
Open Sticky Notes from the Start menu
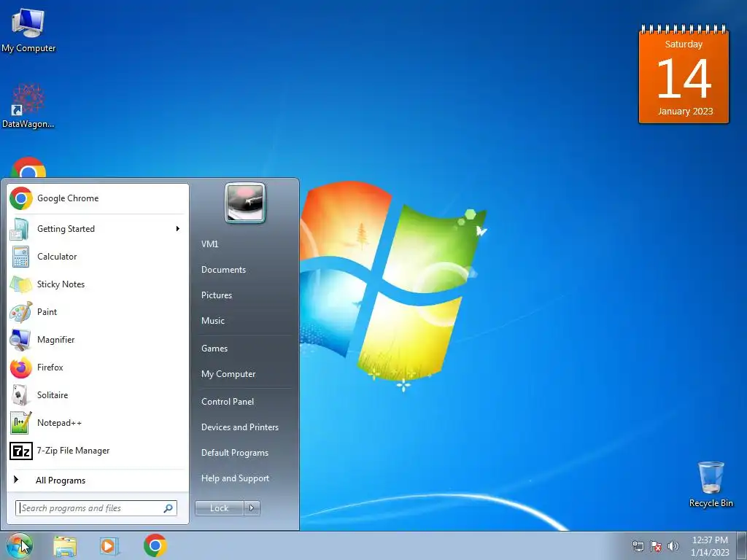[97, 284]
